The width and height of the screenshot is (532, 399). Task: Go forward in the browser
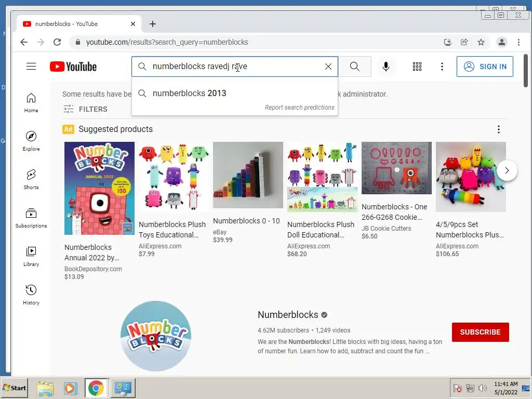[x=41, y=42]
